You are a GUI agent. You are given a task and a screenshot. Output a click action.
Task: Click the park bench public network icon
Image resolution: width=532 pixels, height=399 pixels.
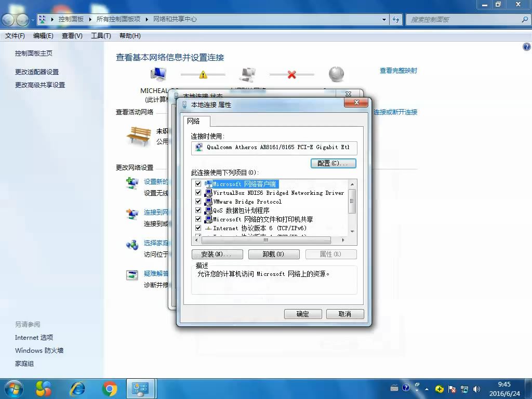[139, 136]
